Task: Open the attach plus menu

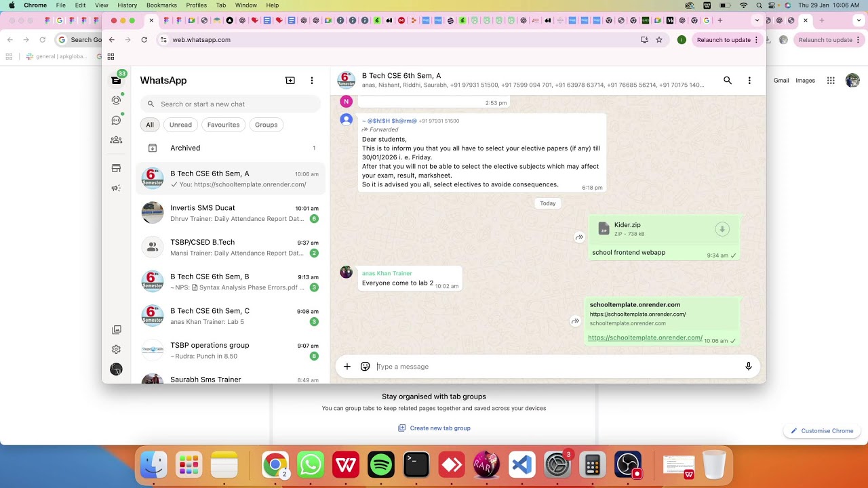Action: click(347, 367)
